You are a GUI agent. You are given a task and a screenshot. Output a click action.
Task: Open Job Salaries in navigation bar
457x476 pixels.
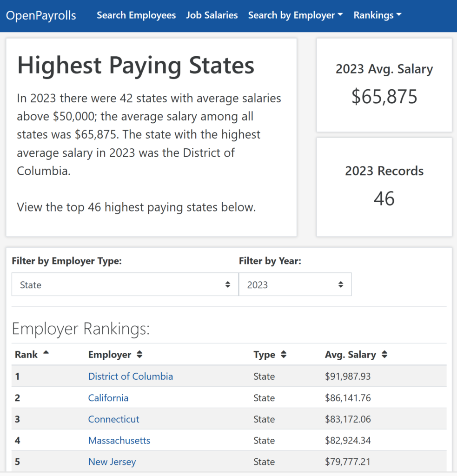tap(212, 15)
